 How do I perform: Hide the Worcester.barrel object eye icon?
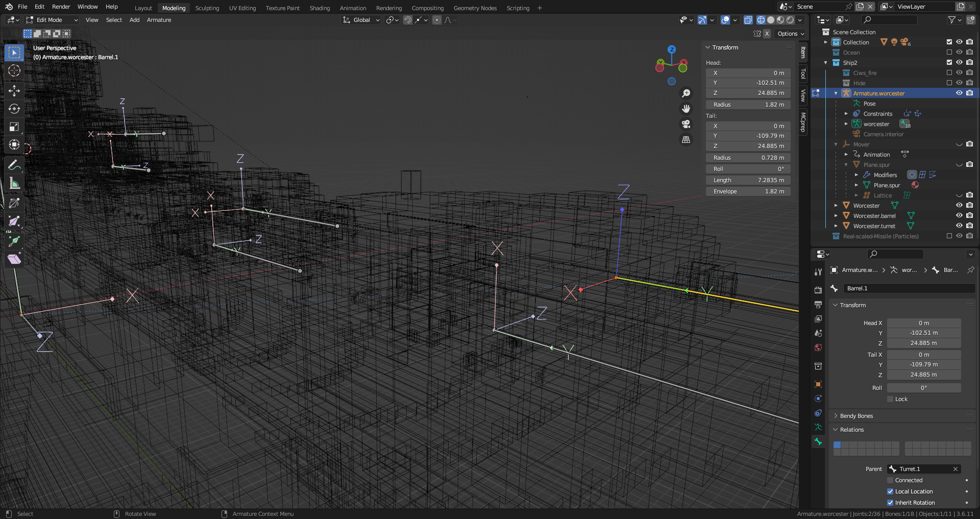pos(959,215)
